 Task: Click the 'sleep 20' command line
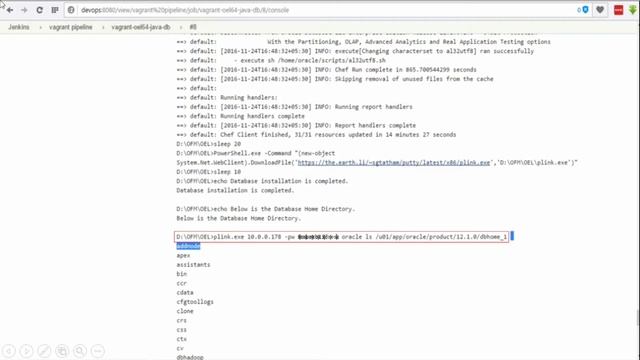209,144
